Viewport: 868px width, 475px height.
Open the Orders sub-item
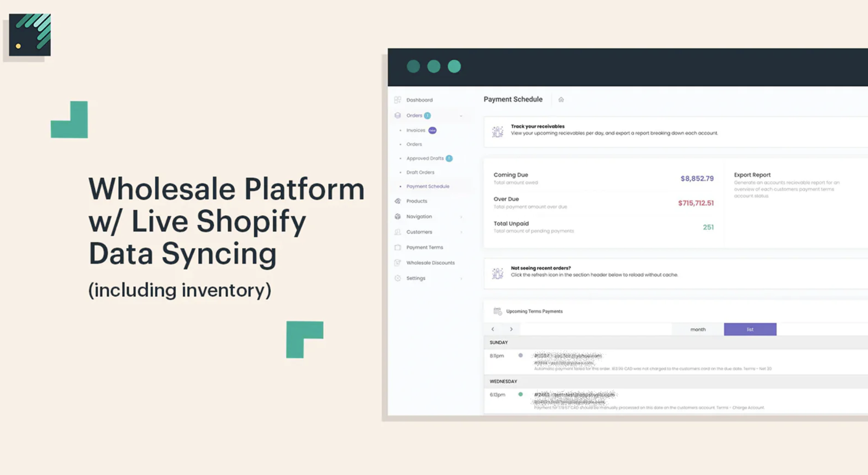click(x=414, y=144)
